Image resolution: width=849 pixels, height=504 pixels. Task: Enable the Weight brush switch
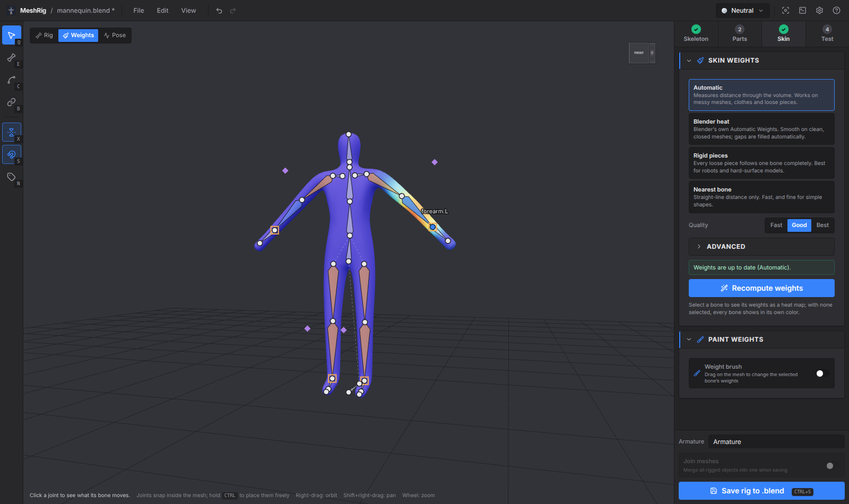pyautogui.click(x=822, y=373)
